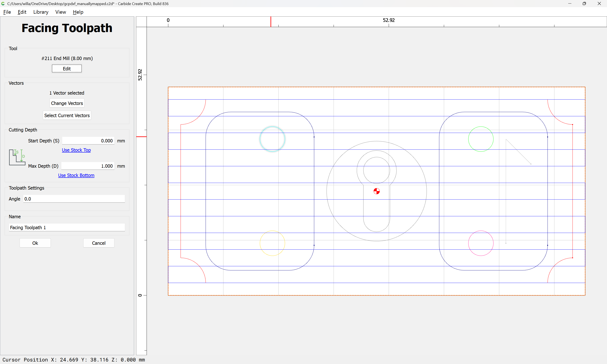Open the Help menu
607x364 pixels.
(x=78, y=12)
